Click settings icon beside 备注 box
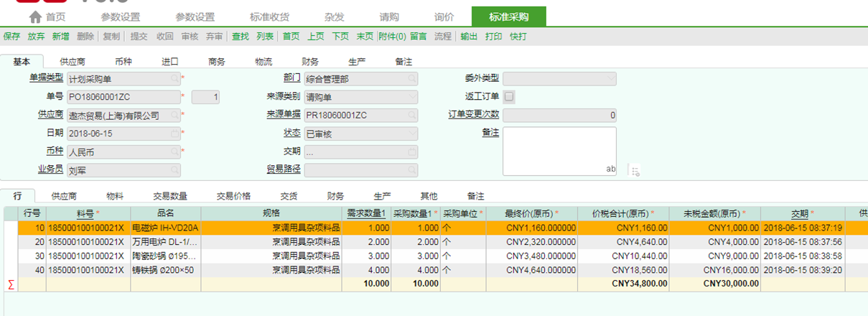The height and width of the screenshot is (316, 868). pyautogui.click(x=635, y=170)
